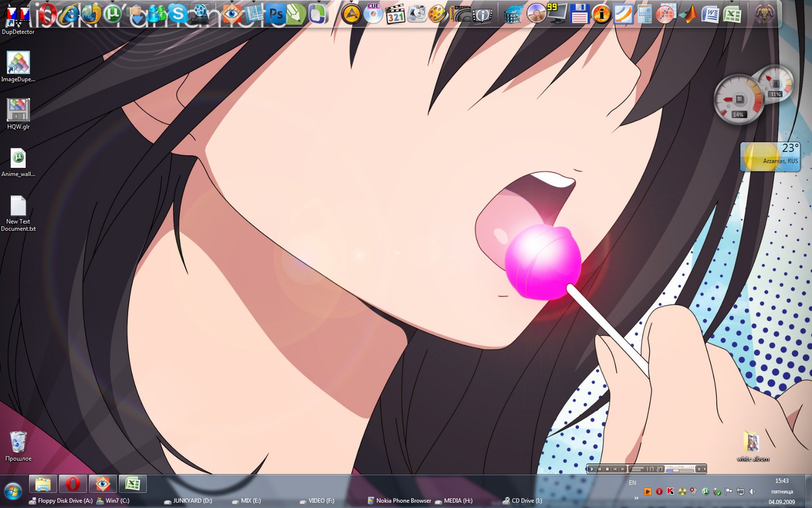Click the mini player volume slider
This screenshot has width=812, height=508.
pos(680,471)
